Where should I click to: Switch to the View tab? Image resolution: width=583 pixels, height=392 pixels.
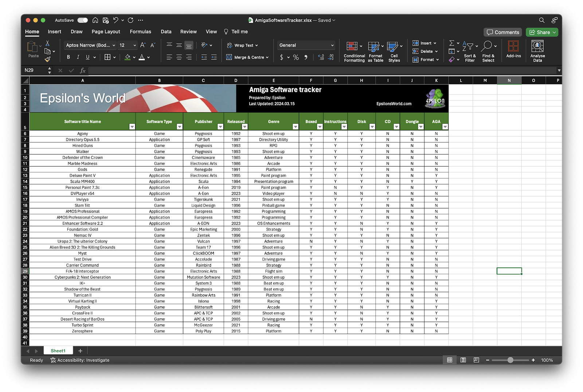(x=211, y=32)
